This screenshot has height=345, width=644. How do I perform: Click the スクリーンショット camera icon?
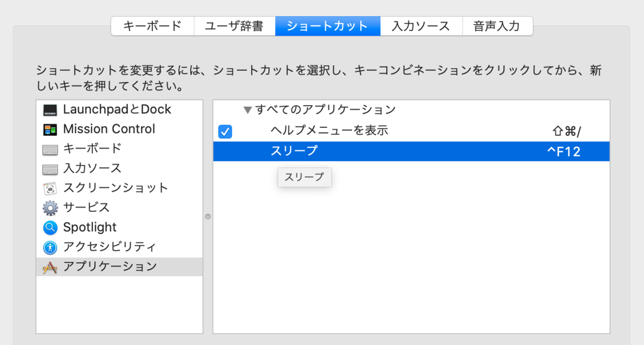[50, 187]
